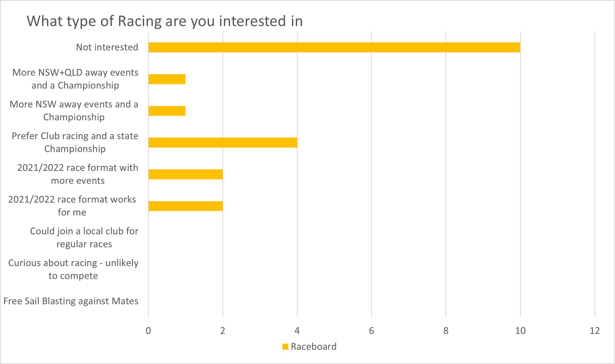Click the 'More NSW+QLD away events' bar
615x364 pixels.
pyautogui.click(x=167, y=79)
